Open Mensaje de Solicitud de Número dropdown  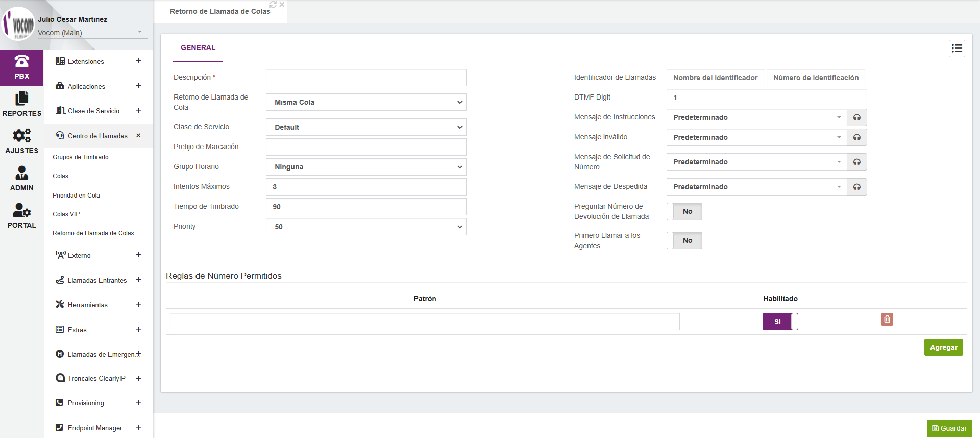[757, 162]
